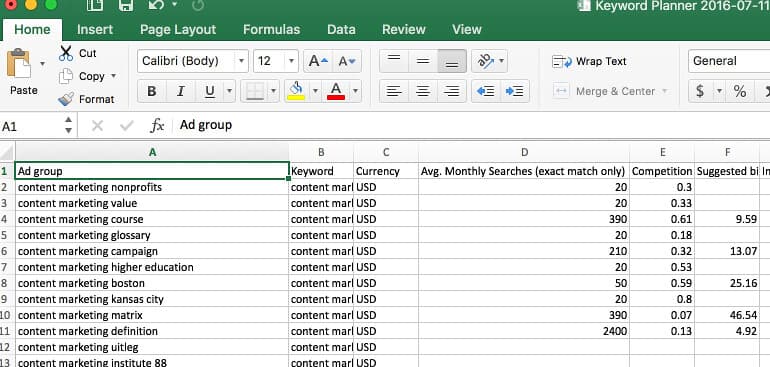The height and width of the screenshot is (367, 770).
Task: Click the new workbook icon in title bar
Action: click(x=94, y=6)
